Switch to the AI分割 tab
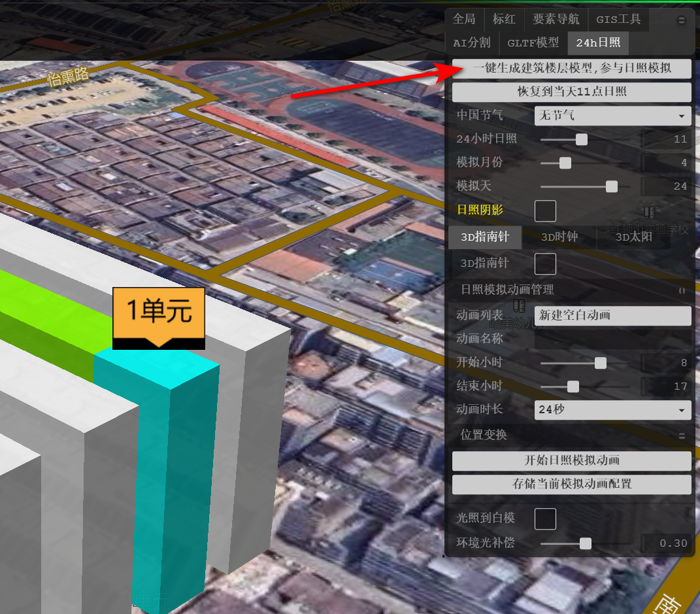 tap(472, 43)
